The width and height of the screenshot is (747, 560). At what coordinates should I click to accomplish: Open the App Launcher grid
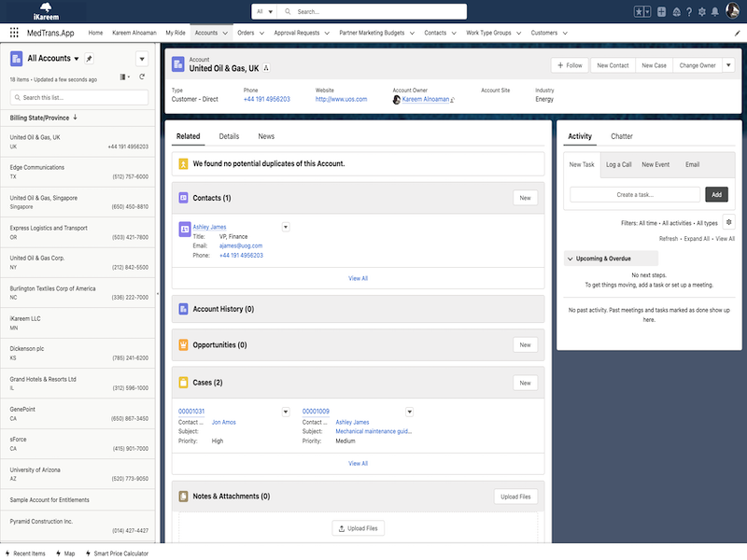[x=14, y=33]
